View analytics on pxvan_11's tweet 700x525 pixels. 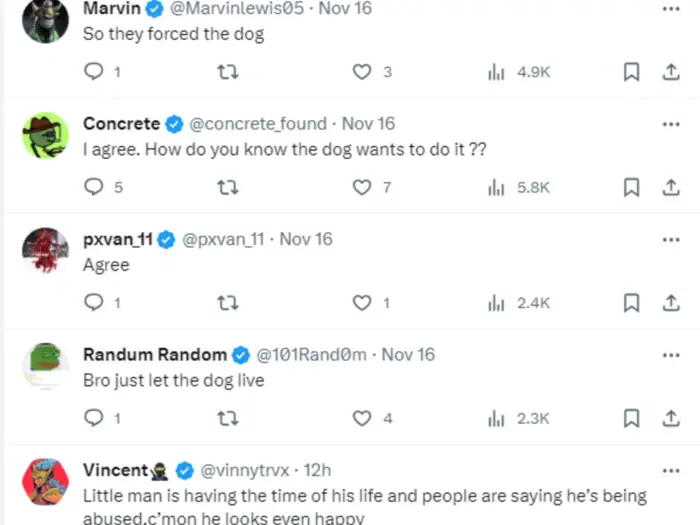tap(496, 303)
